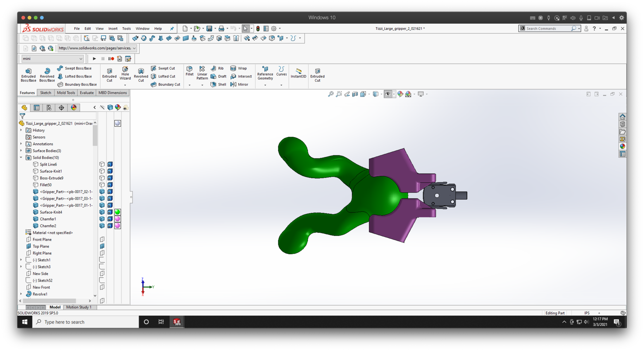The width and height of the screenshot is (644, 351).
Task: Toggle visibility of Boss-Extrude9 body
Action: tap(102, 178)
